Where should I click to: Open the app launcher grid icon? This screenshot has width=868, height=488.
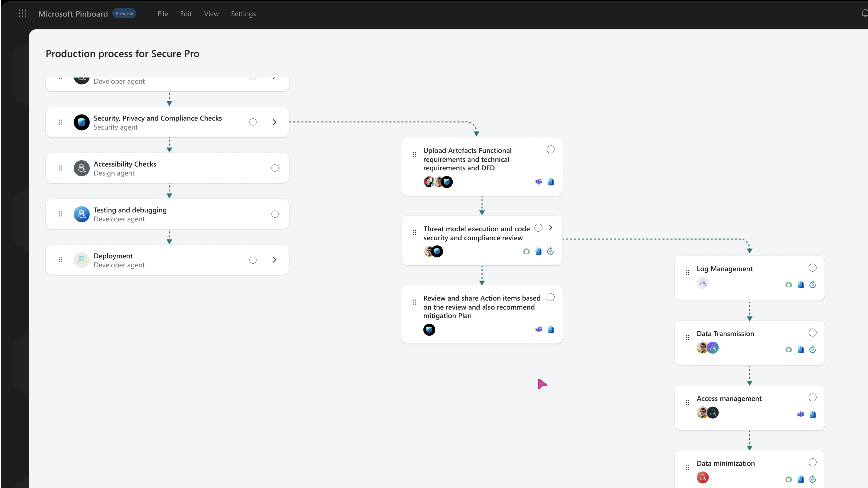tap(22, 14)
